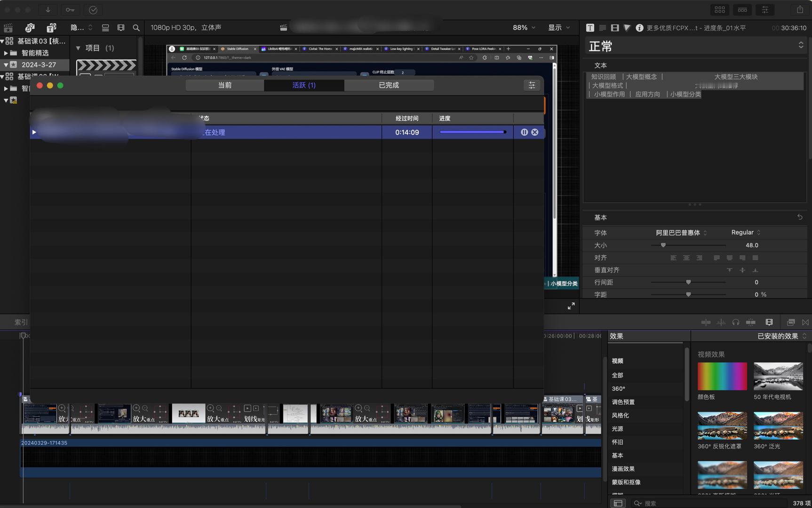812x508 pixels.
Task: Toggle snapping icon in timeline toolbar
Action: click(751, 322)
